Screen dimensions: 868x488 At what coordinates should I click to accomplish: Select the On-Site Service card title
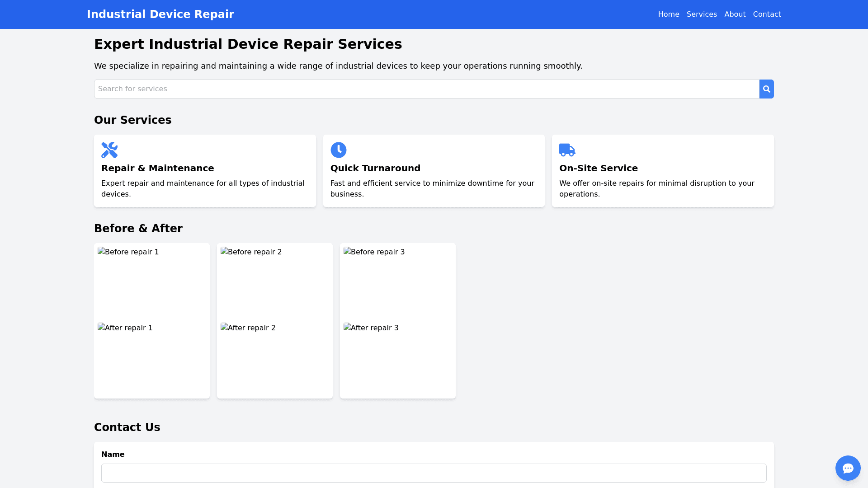click(x=598, y=168)
